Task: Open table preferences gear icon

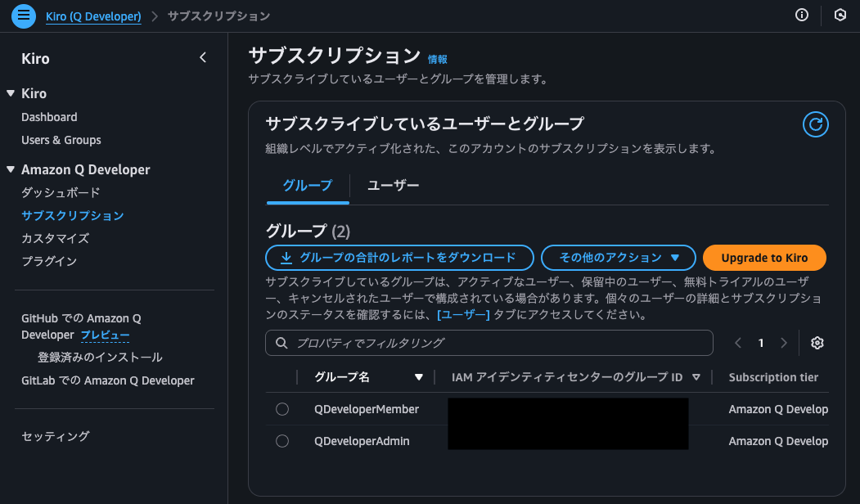Action: coord(817,343)
